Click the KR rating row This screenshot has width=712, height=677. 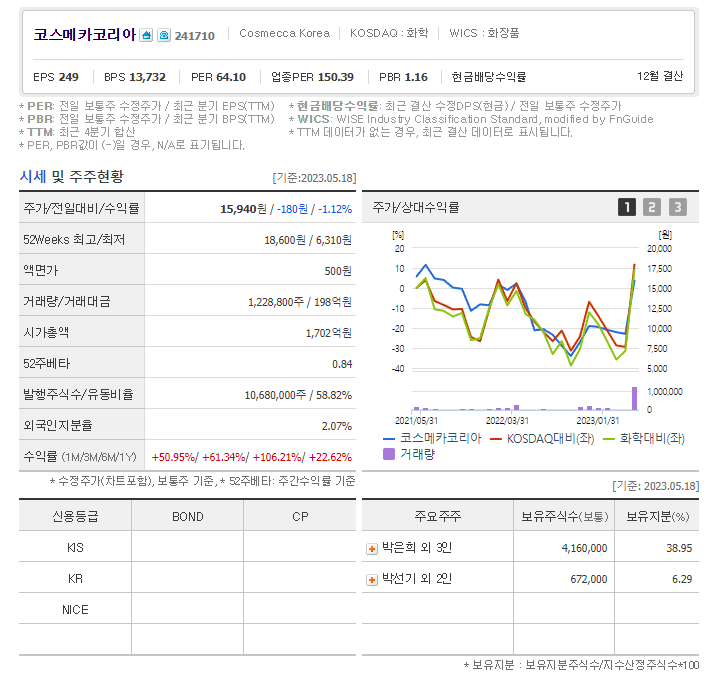187,578
